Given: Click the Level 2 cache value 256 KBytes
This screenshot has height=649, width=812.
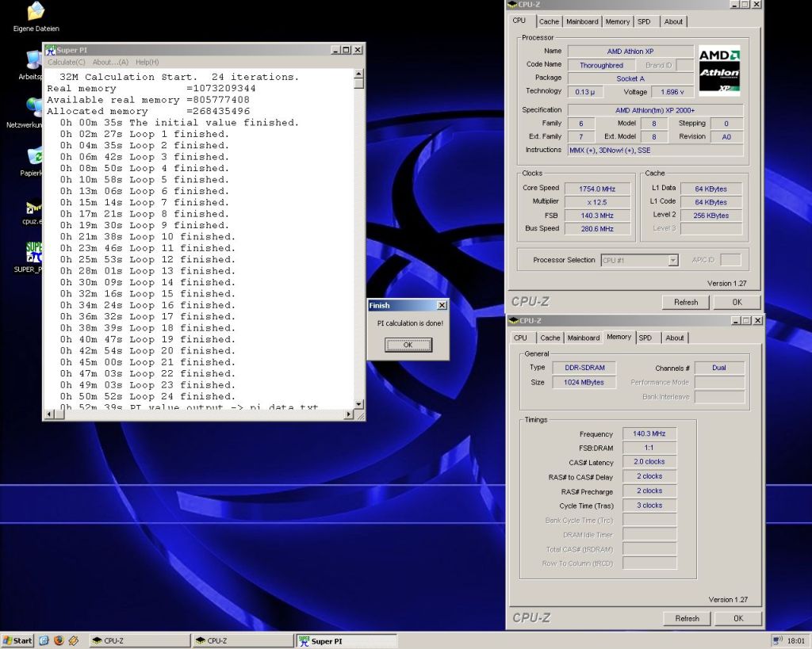Looking at the screenshot, I should pyautogui.click(x=711, y=216).
